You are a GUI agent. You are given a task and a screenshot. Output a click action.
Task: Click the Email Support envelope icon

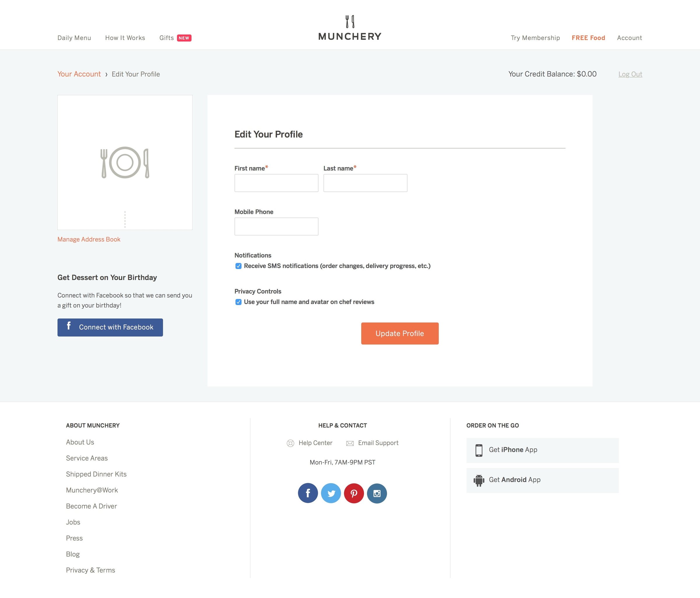350,443
